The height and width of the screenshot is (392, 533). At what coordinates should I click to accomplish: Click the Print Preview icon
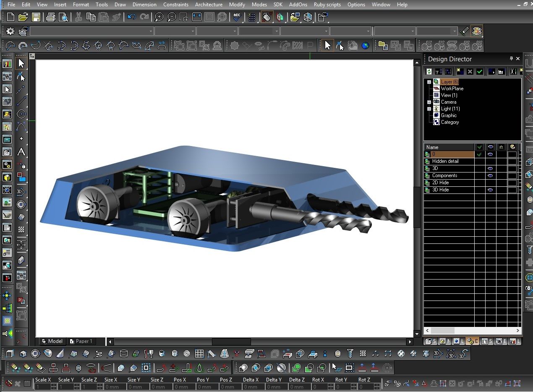tap(63, 17)
